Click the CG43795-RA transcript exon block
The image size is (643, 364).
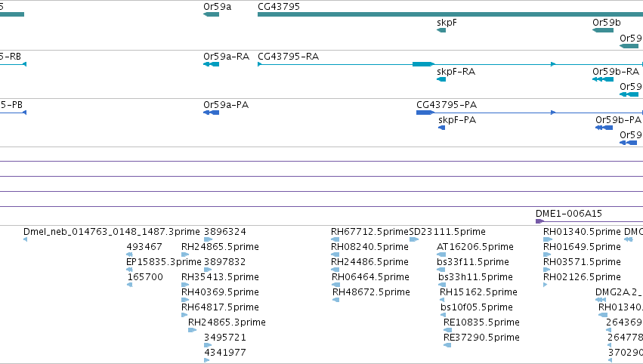[423, 64]
